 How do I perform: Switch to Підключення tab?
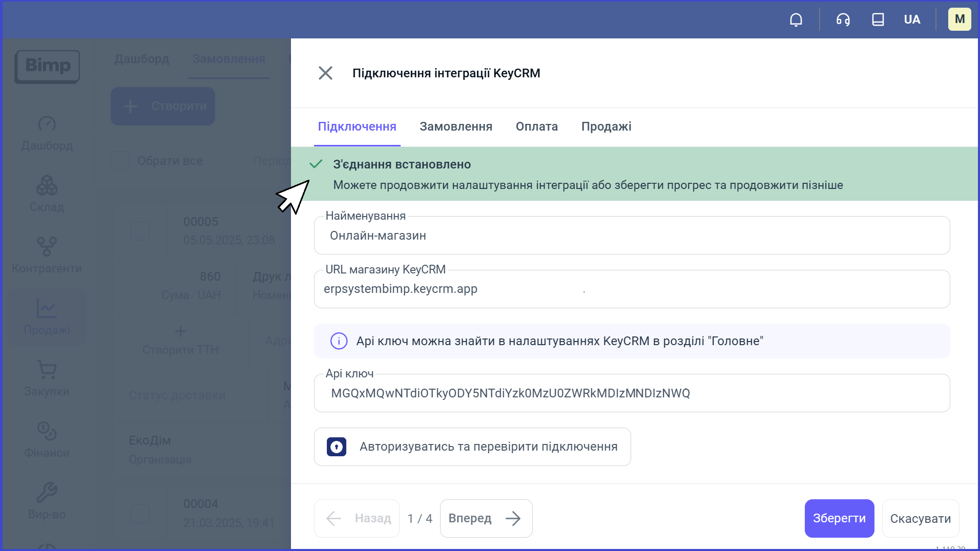(357, 126)
